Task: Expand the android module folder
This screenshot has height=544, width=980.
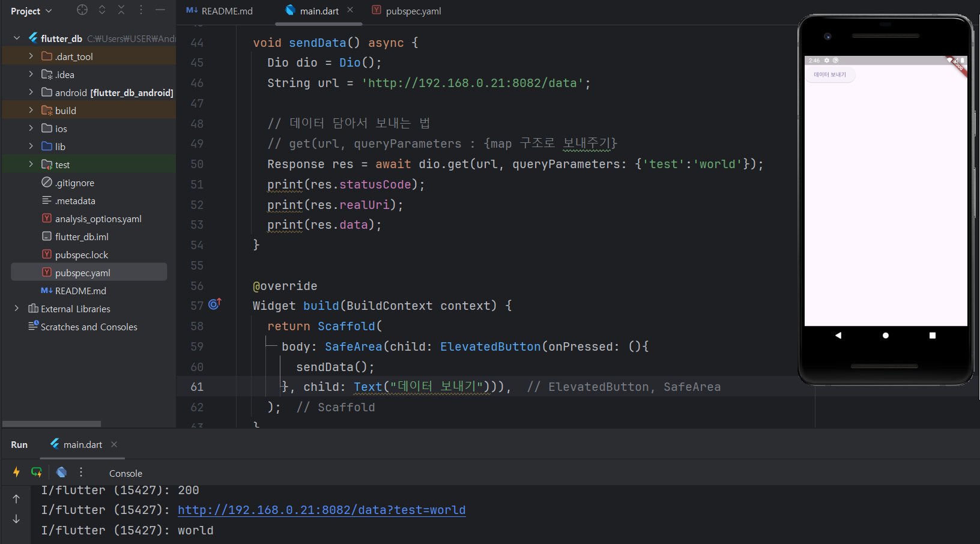Action: click(31, 92)
